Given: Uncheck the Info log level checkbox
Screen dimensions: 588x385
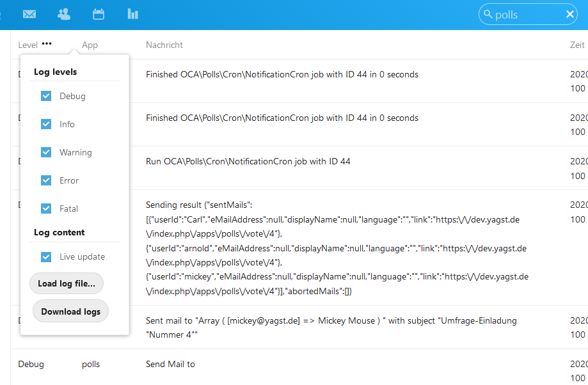Looking at the screenshot, I should tap(46, 124).
